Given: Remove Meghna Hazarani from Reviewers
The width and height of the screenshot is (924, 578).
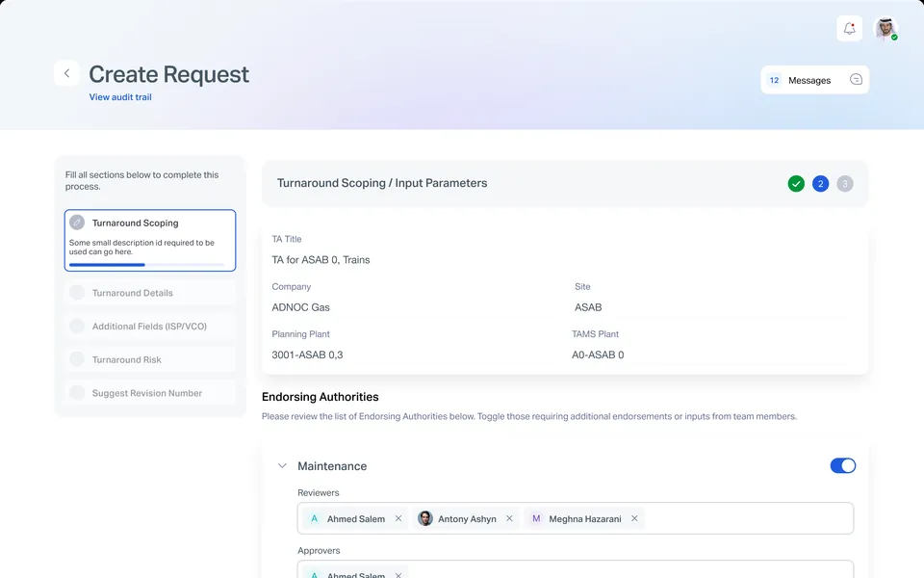Looking at the screenshot, I should 634,518.
